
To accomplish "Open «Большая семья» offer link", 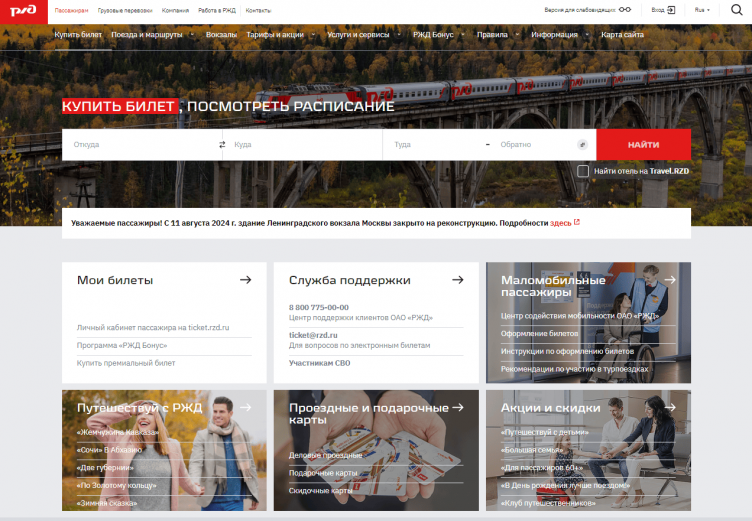I will (532, 450).
